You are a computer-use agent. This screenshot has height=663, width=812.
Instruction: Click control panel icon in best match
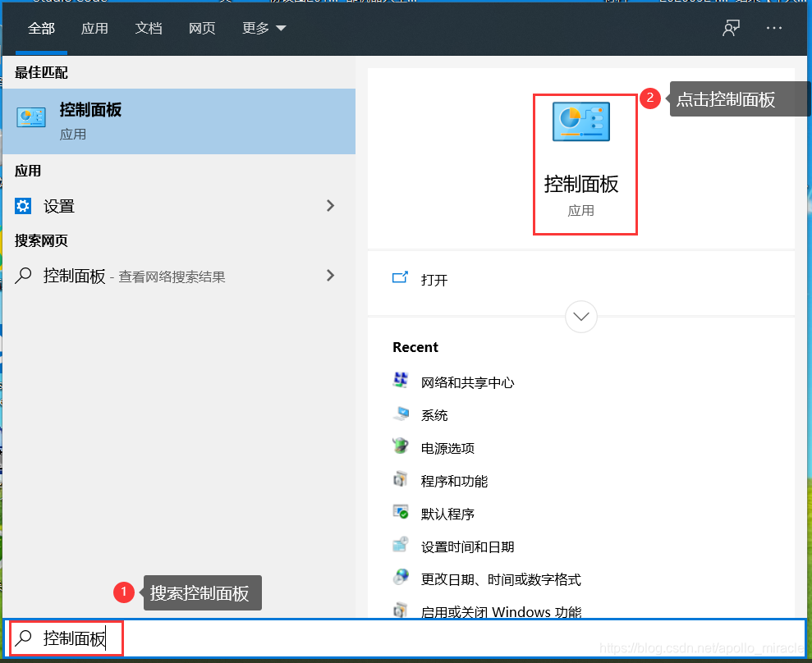31,117
